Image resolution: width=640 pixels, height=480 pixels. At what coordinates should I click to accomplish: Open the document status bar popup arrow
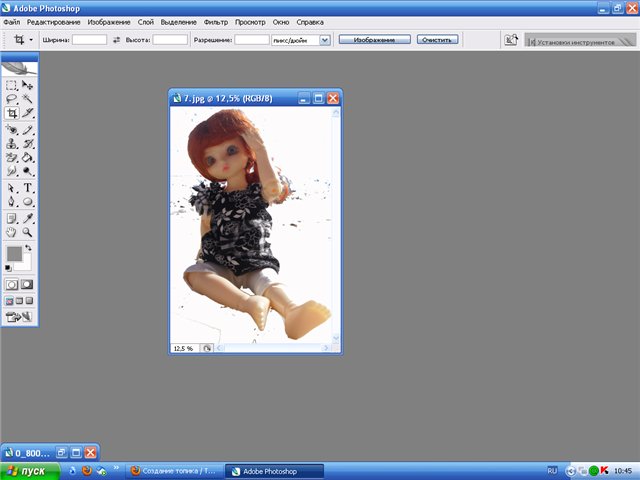[208, 348]
